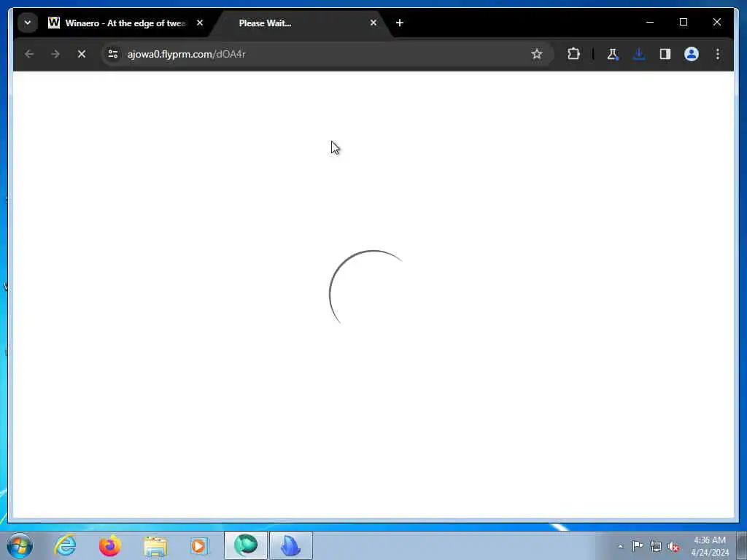747x560 pixels.
Task: View site information icon
Action: pos(113,54)
